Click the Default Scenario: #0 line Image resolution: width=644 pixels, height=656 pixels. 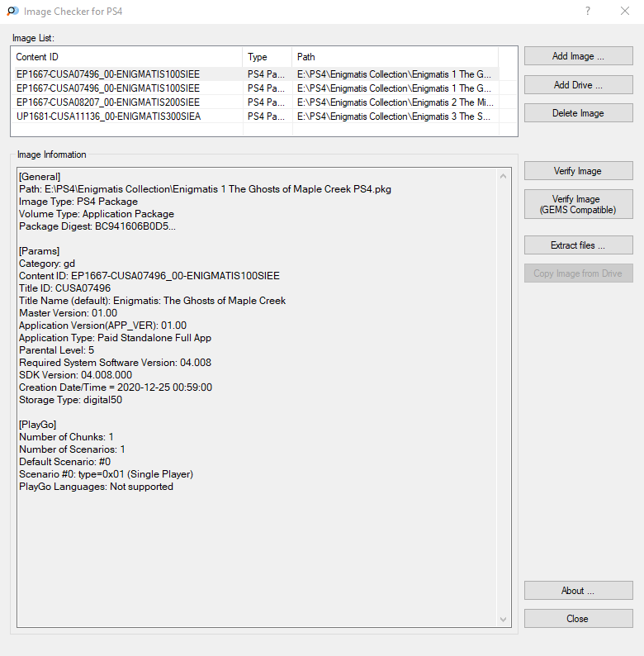point(65,462)
